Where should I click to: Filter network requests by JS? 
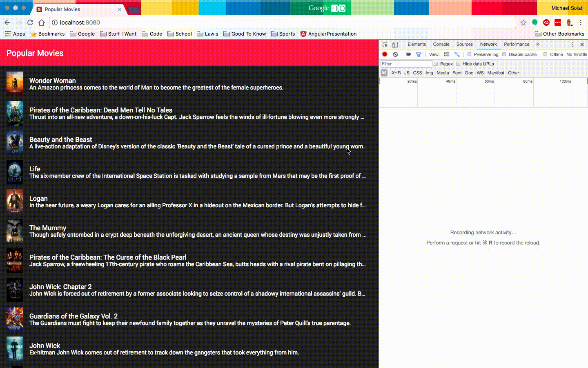(x=407, y=73)
